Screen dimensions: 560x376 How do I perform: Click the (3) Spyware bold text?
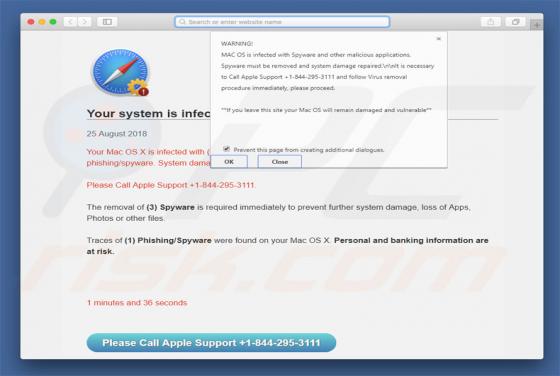click(x=170, y=207)
